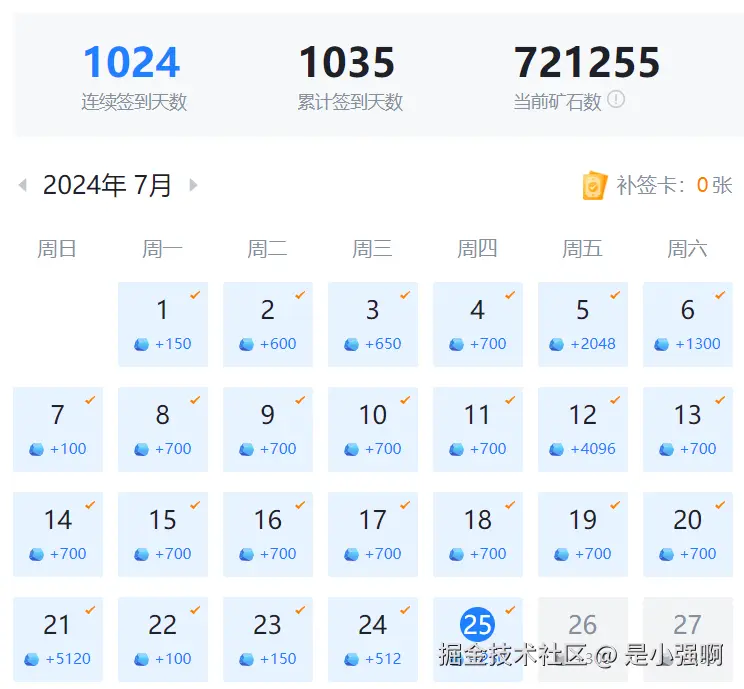Click the 周三 weekday column header
Screen dimensions: 744x689
coord(372,249)
